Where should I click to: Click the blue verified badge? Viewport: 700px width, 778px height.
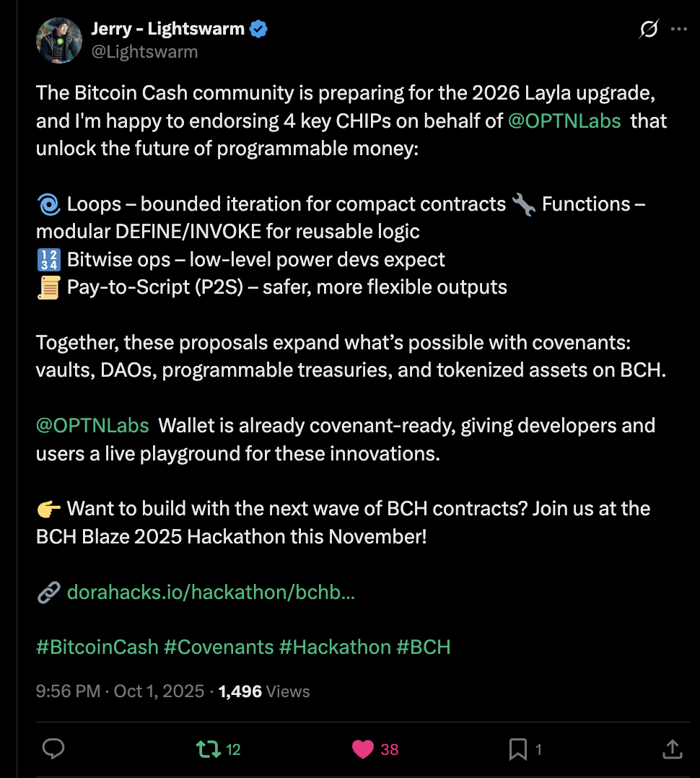(x=259, y=29)
